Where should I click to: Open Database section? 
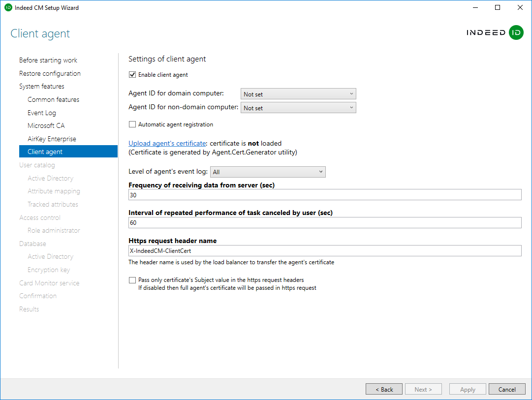point(32,244)
